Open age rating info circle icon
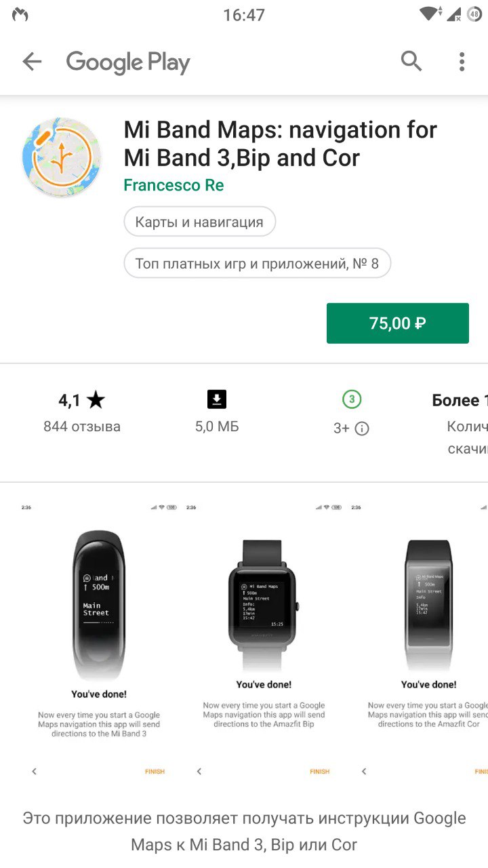This screenshot has width=488, height=868. point(362,429)
